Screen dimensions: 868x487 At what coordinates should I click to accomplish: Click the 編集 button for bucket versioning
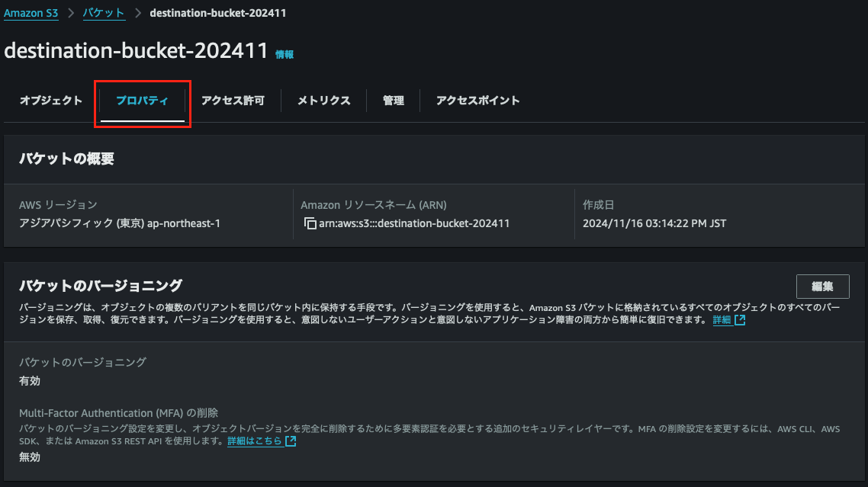822,287
